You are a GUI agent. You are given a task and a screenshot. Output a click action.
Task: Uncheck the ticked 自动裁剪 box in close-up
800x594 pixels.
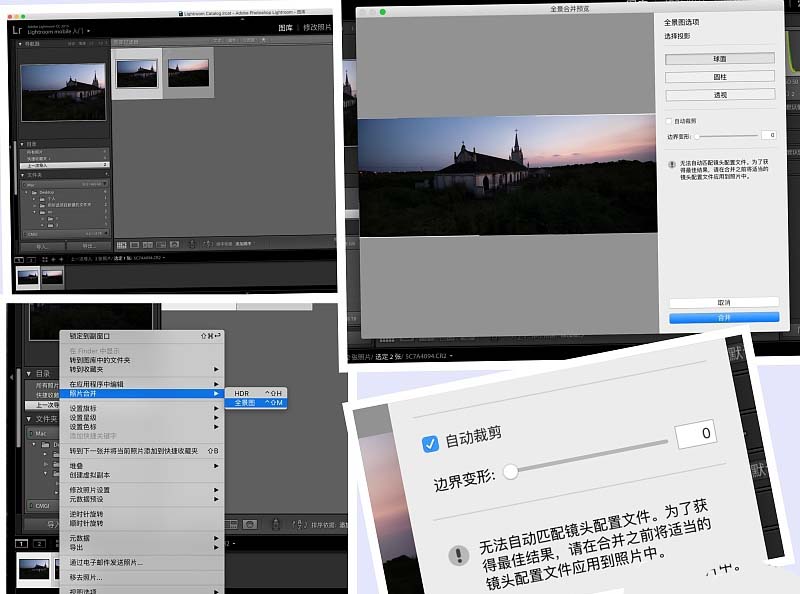(x=429, y=441)
